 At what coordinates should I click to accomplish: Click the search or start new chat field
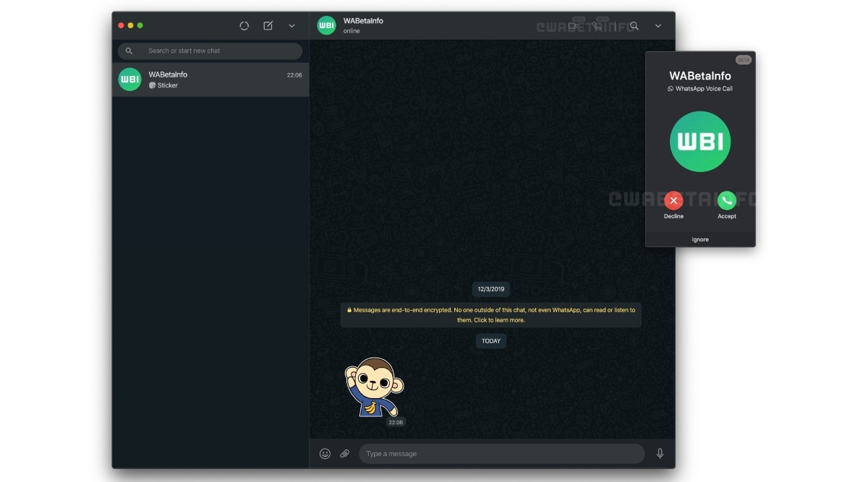210,51
